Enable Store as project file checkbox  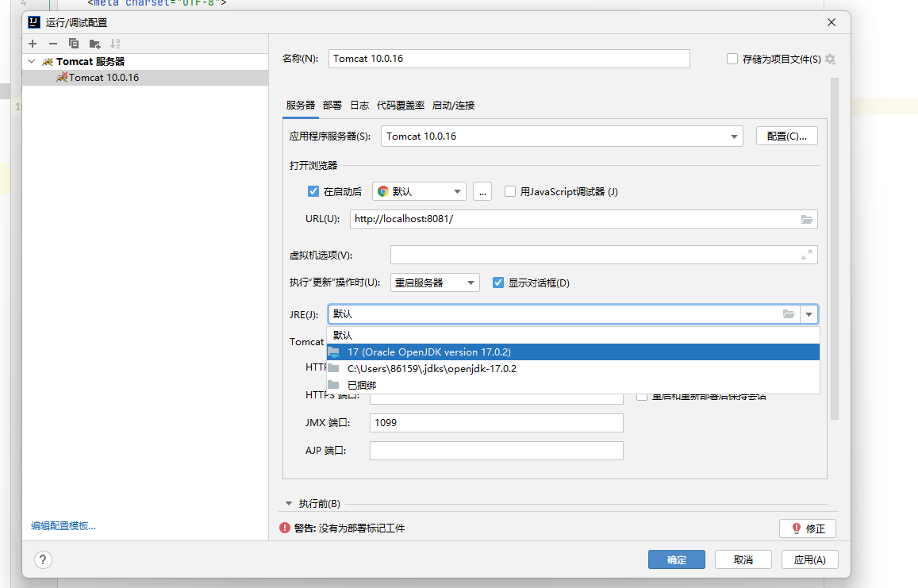732,59
